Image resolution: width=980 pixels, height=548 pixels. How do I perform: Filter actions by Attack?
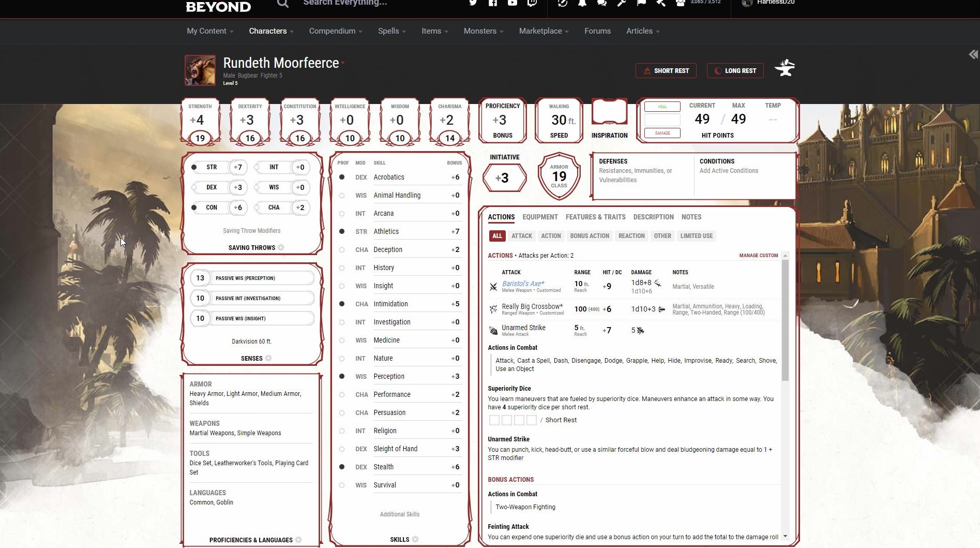click(x=521, y=236)
